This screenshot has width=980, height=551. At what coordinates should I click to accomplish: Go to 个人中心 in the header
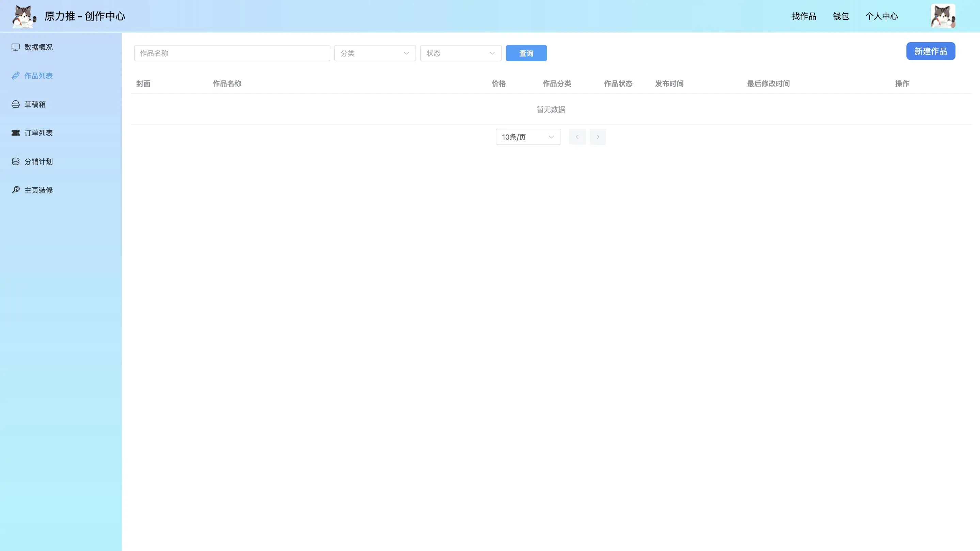coord(882,16)
